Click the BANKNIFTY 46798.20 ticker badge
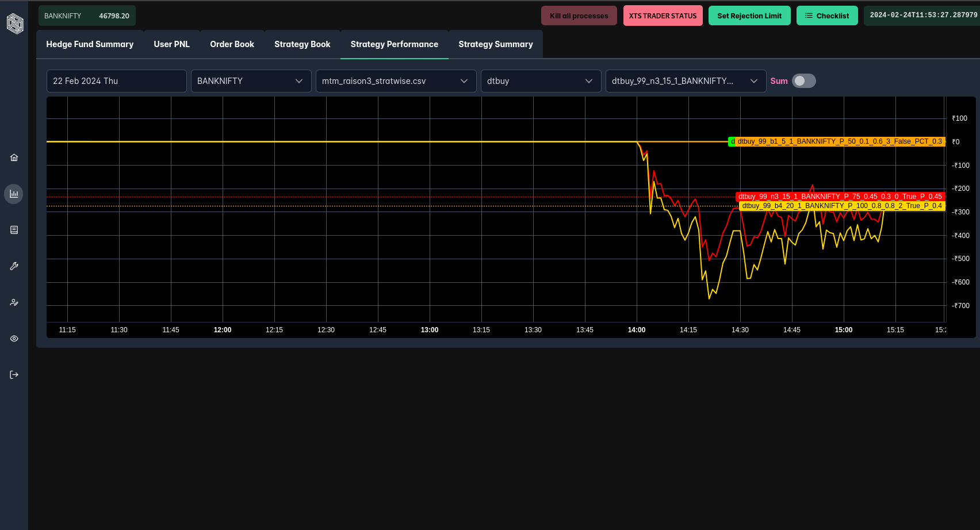This screenshot has height=530, width=980. point(87,16)
